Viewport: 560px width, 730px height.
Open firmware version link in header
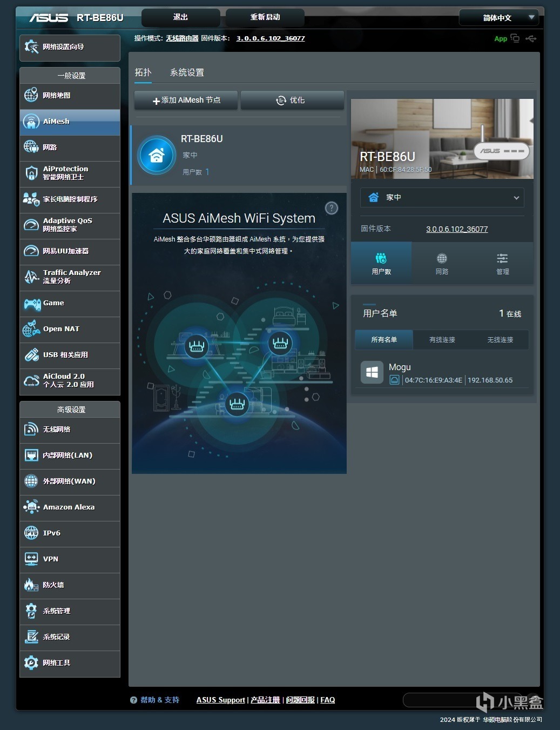tap(271, 38)
